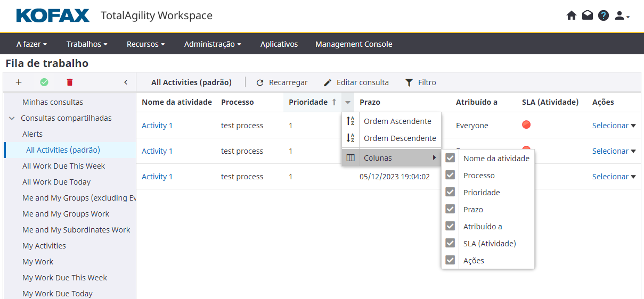Click Editar consulta button
The image size is (644, 299).
tap(356, 82)
